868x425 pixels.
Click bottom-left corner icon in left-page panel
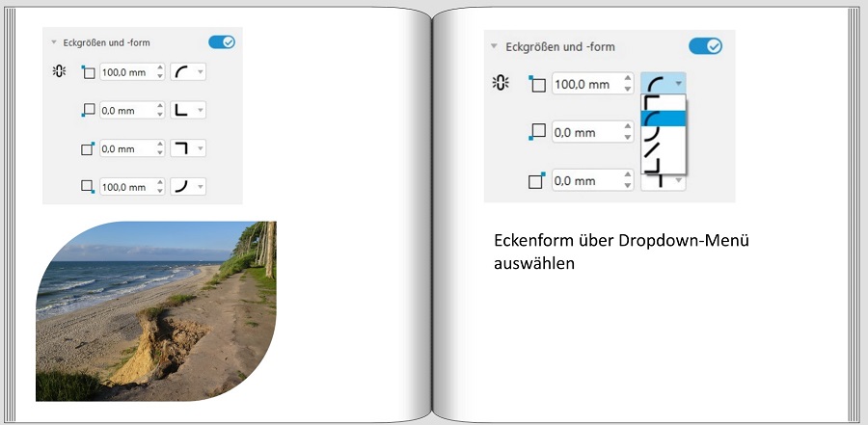click(x=88, y=110)
